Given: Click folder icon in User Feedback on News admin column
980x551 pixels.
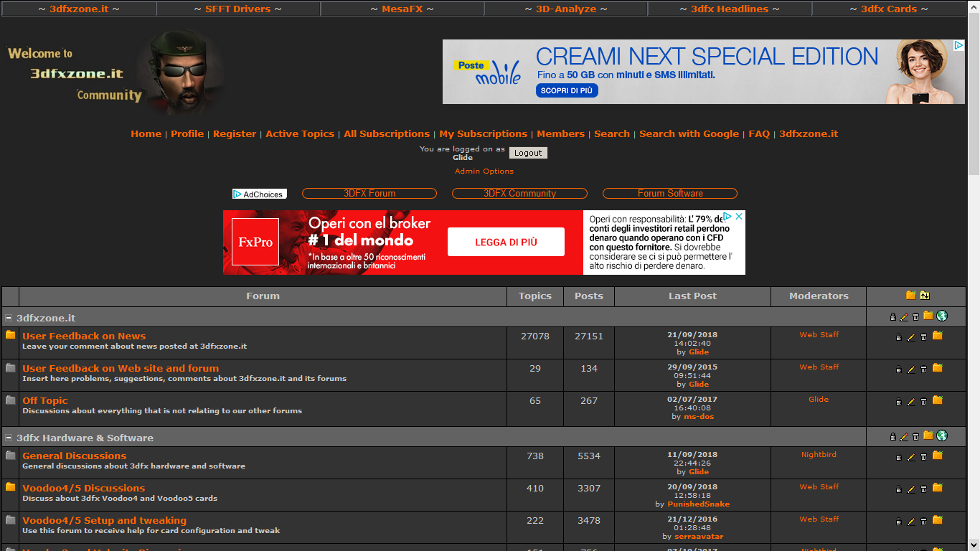Looking at the screenshot, I should click(937, 336).
